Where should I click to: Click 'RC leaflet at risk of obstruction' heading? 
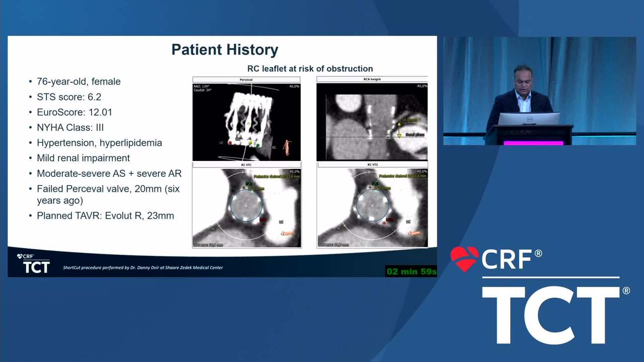[310, 68]
